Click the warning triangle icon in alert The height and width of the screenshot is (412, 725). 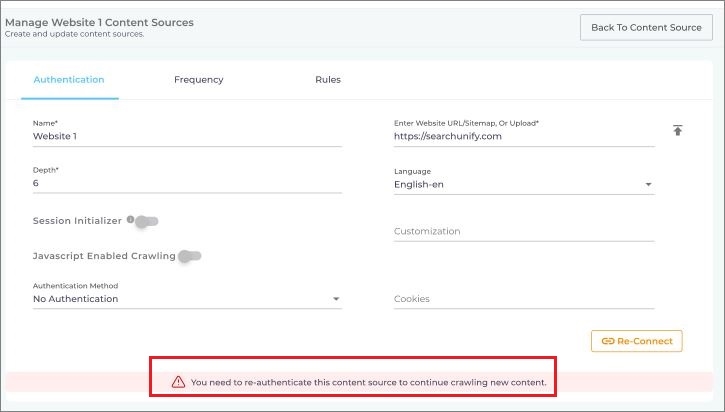tap(178, 382)
